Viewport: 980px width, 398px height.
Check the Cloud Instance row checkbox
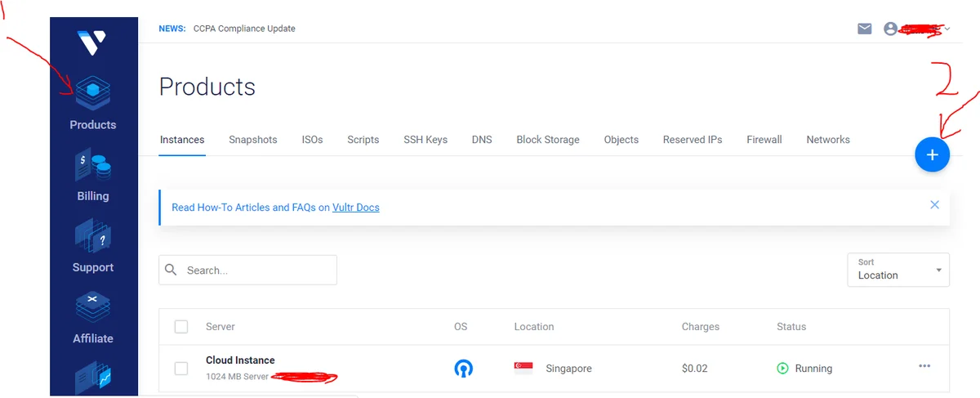(x=181, y=369)
